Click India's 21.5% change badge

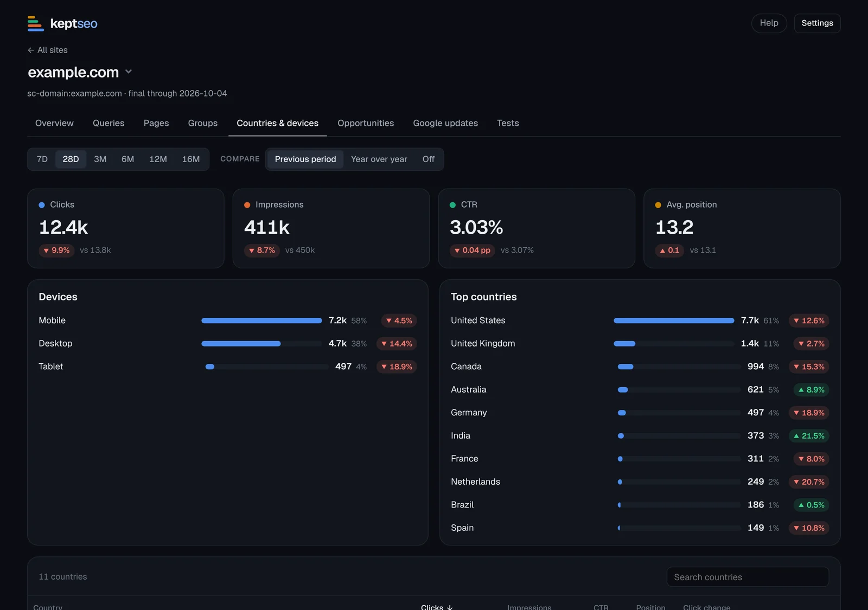(x=809, y=435)
